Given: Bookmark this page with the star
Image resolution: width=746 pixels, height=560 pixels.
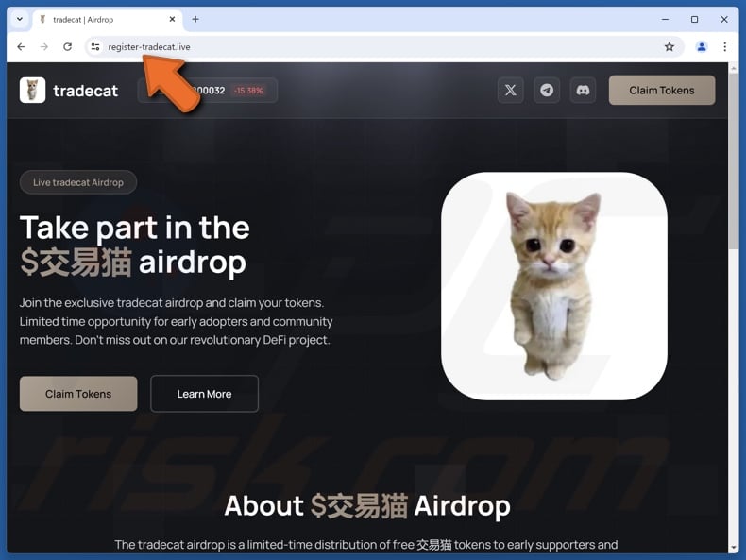Looking at the screenshot, I should tap(670, 46).
